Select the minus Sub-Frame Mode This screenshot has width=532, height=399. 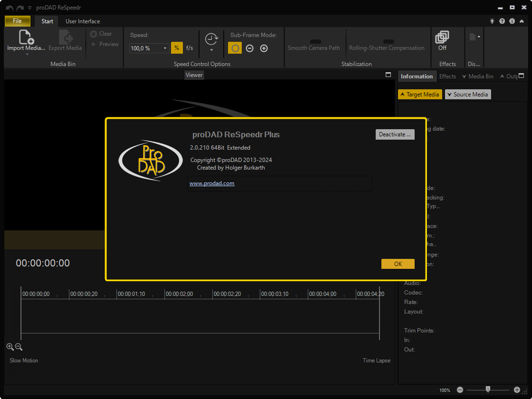(x=250, y=48)
